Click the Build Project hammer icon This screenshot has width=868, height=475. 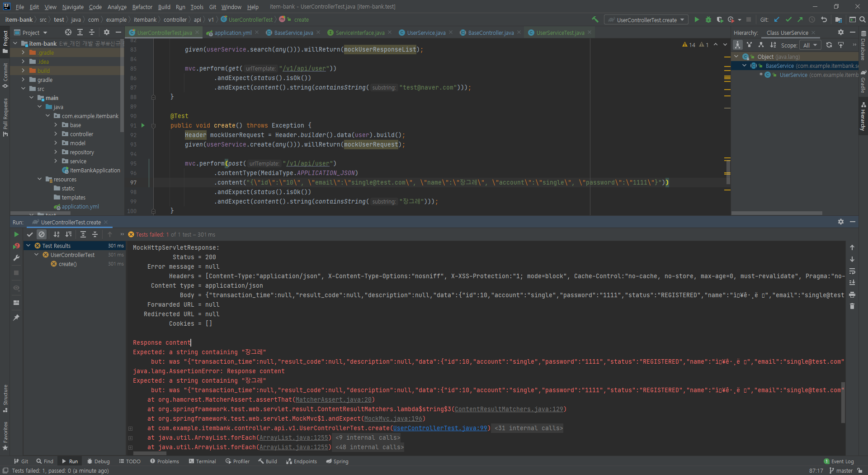pos(595,19)
